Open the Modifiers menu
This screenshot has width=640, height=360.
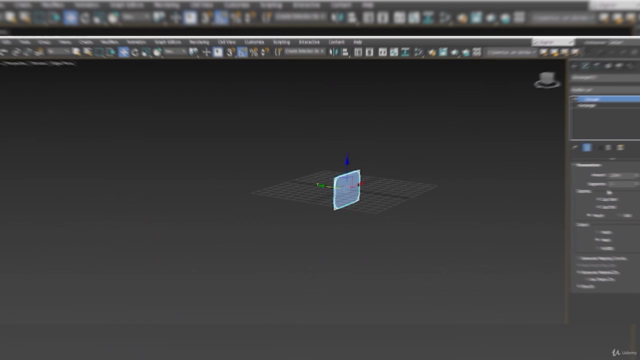109,42
